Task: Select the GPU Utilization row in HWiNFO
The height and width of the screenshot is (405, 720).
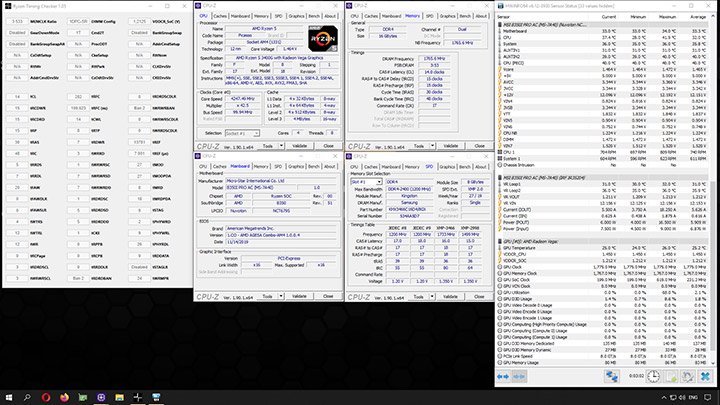Action: click(604, 292)
